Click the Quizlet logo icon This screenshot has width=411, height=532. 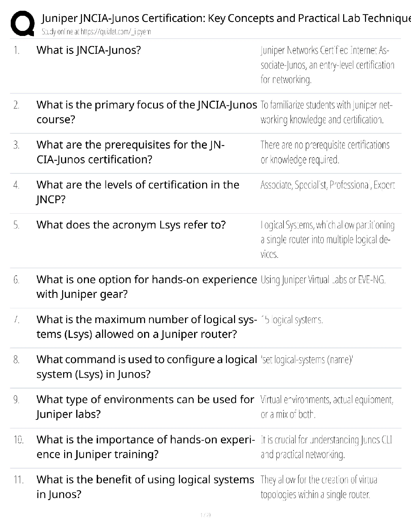coord(22,23)
